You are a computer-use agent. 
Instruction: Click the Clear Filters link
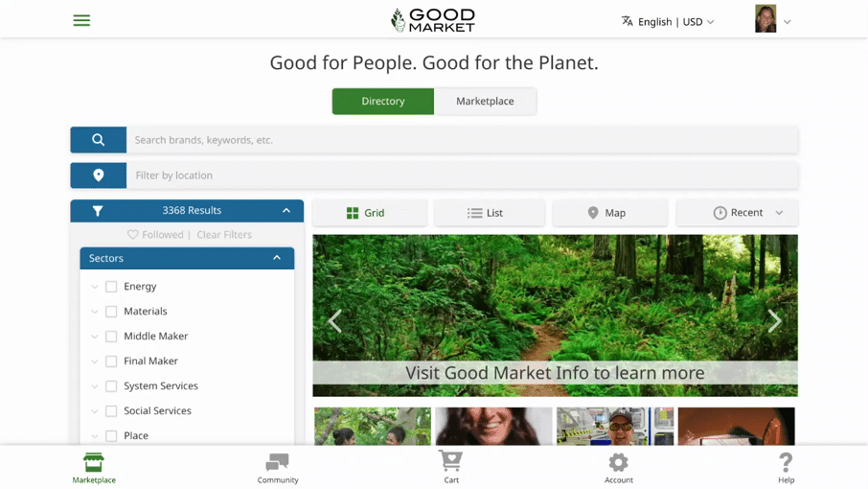pyautogui.click(x=224, y=235)
